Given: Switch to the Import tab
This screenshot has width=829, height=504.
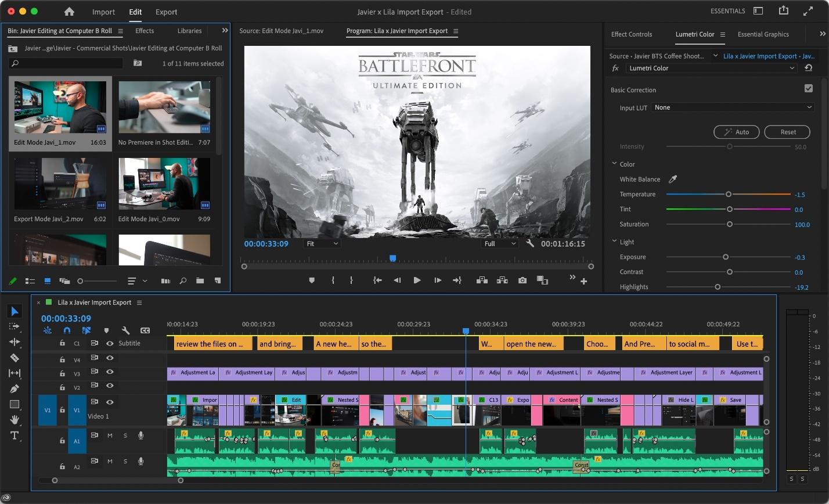Looking at the screenshot, I should click(x=103, y=12).
